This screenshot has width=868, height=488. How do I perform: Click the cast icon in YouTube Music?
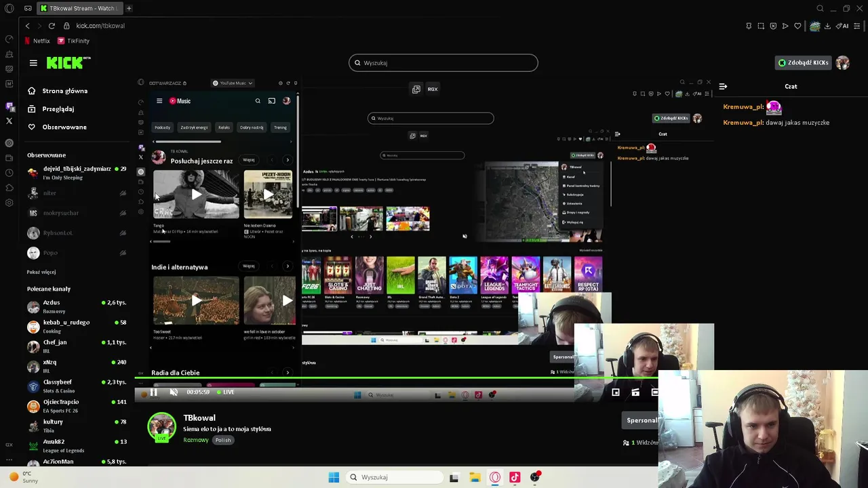[x=271, y=101]
